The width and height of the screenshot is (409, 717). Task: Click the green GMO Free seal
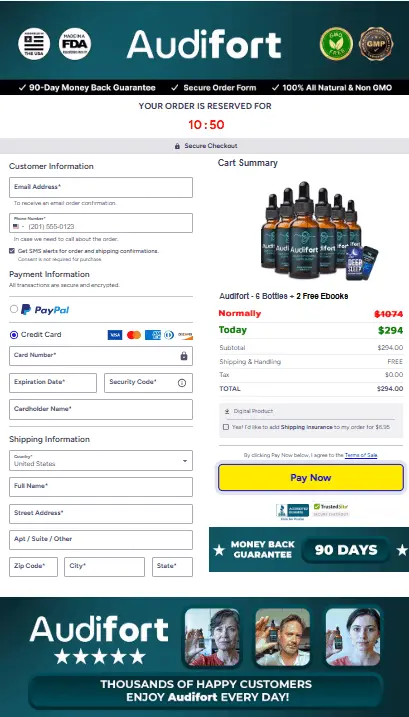336,44
